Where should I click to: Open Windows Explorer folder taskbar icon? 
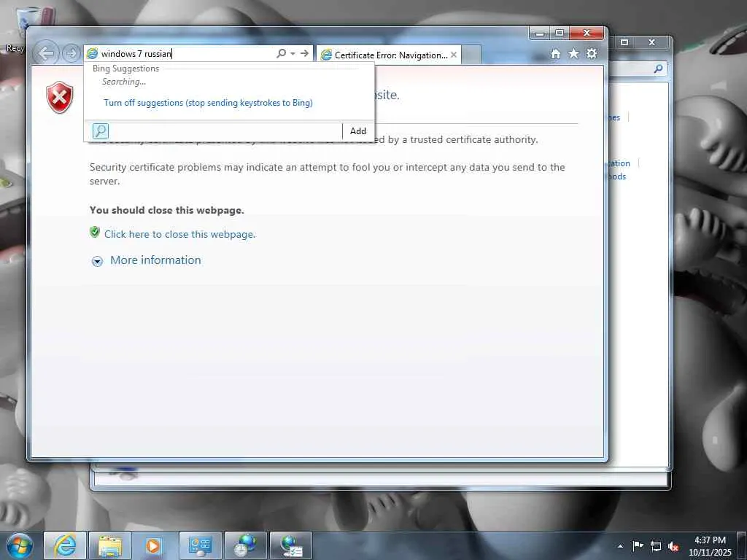coord(111,545)
